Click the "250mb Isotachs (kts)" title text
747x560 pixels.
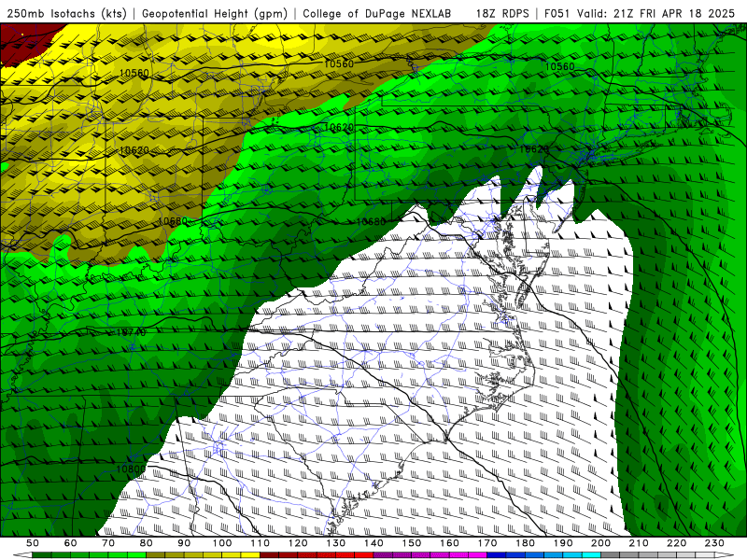pyautogui.click(x=66, y=13)
